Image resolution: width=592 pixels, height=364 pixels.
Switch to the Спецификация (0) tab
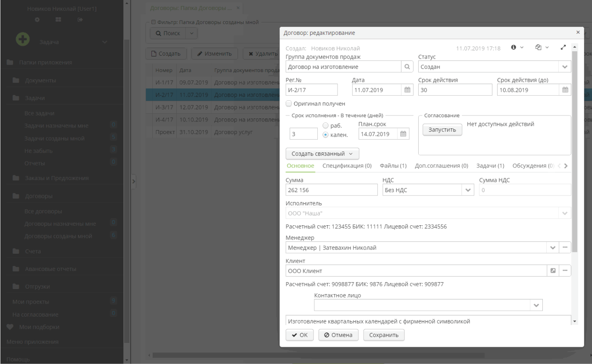(347, 166)
